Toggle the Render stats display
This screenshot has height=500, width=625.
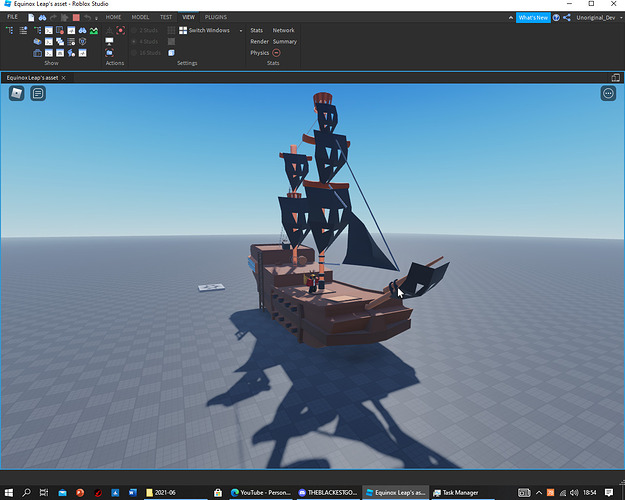(259, 41)
